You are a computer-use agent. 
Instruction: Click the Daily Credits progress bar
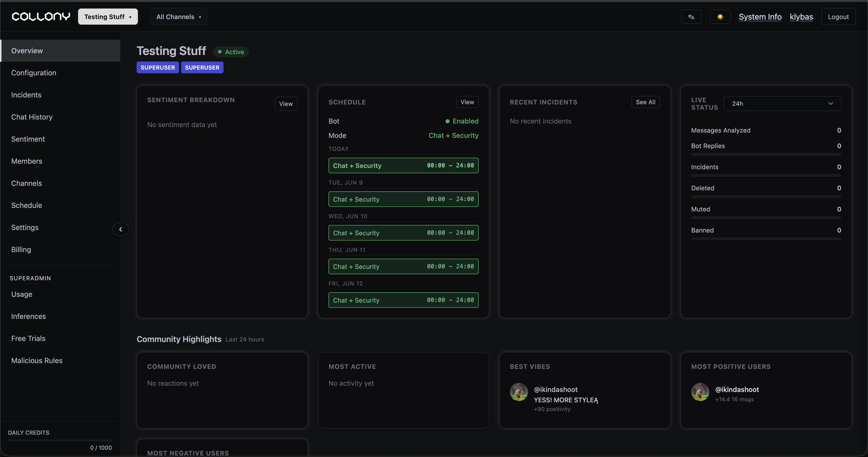click(60, 440)
